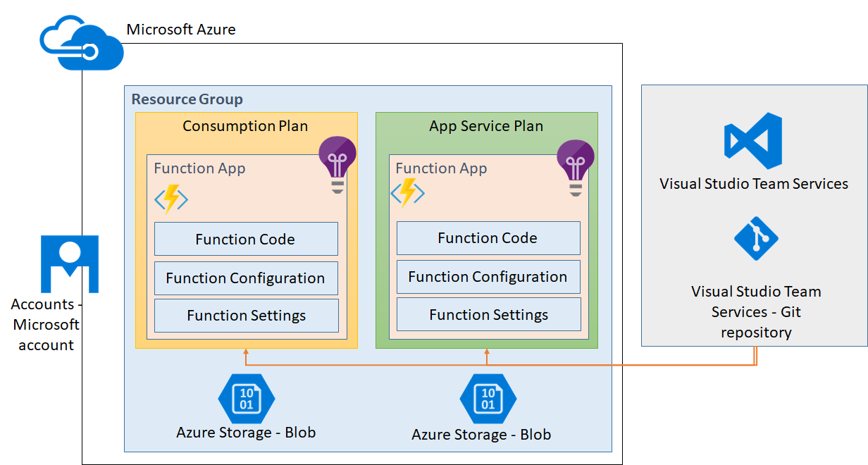Click the Consumption Plan lightbulb icon
Image resolution: width=868 pixels, height=465 pixels.
click(x=337, y=165)
